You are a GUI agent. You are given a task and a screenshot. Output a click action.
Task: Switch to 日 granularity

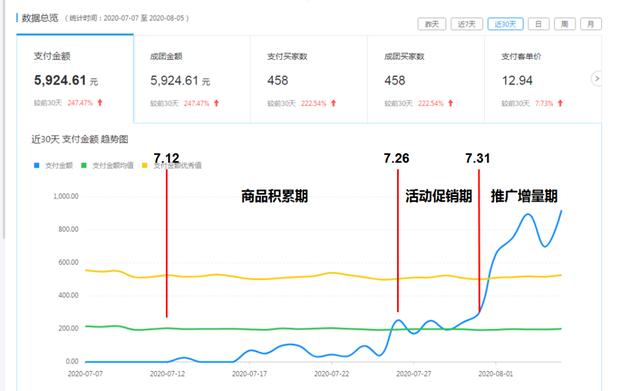click(x=538, y=24)
